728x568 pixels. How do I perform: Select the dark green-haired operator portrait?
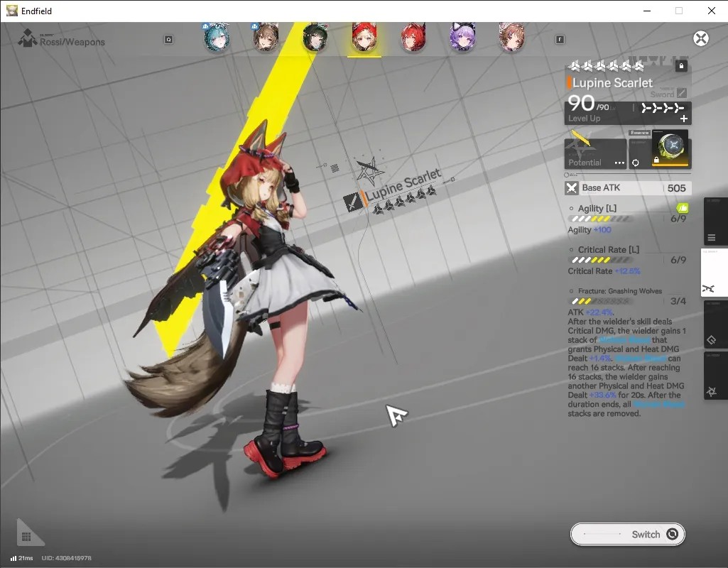pyautogui.click(x=315, y=38)
